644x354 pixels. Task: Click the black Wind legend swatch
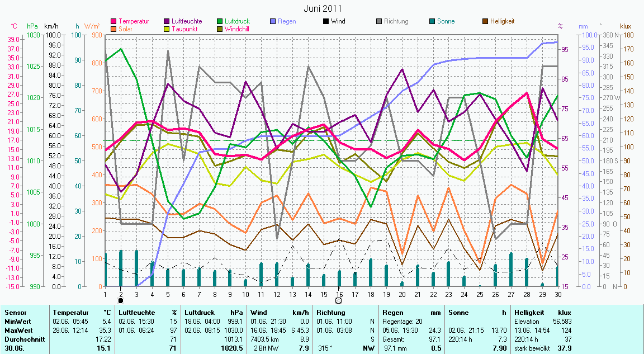[x=325, y=22]
